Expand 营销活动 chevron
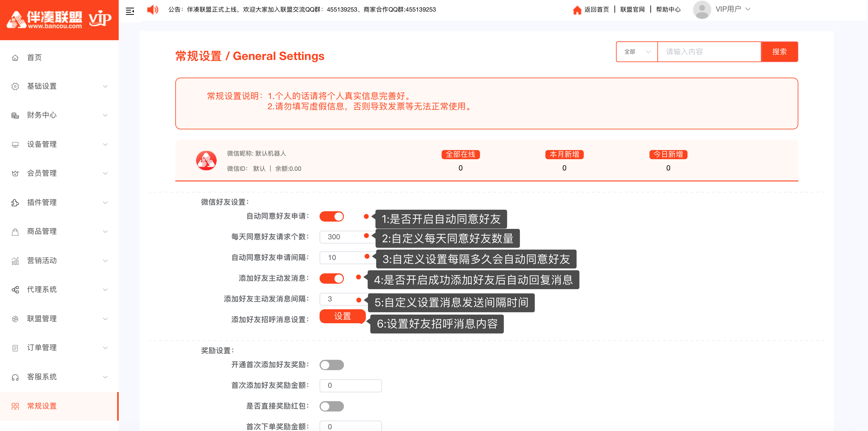This screenshot has height=431, width=868. (105, 261)
